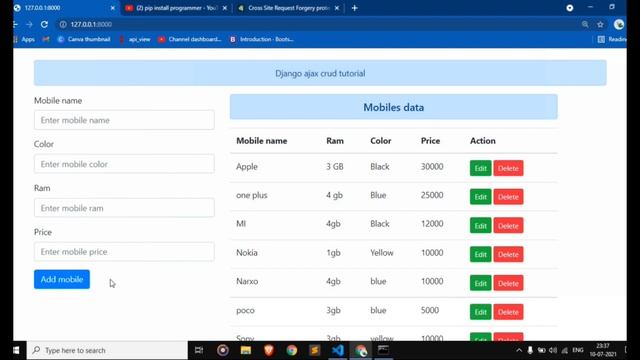Launch Brave browser from the taskbar

click(x=269, y=350)
